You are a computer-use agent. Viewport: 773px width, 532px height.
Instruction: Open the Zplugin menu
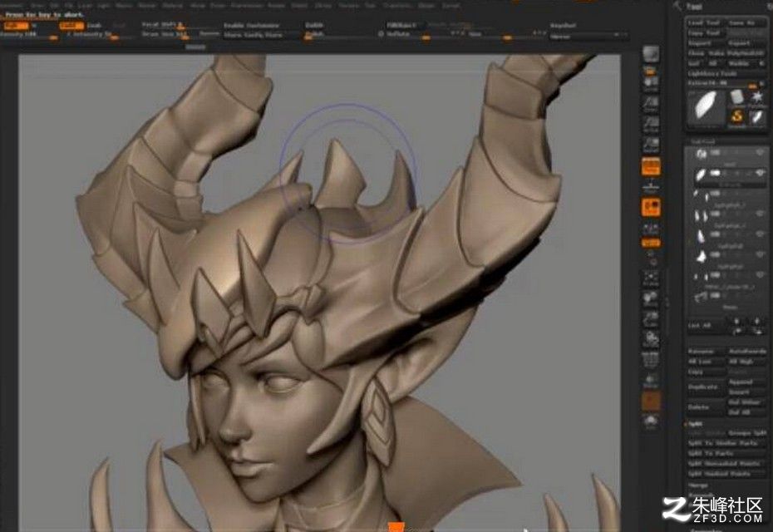426,6
